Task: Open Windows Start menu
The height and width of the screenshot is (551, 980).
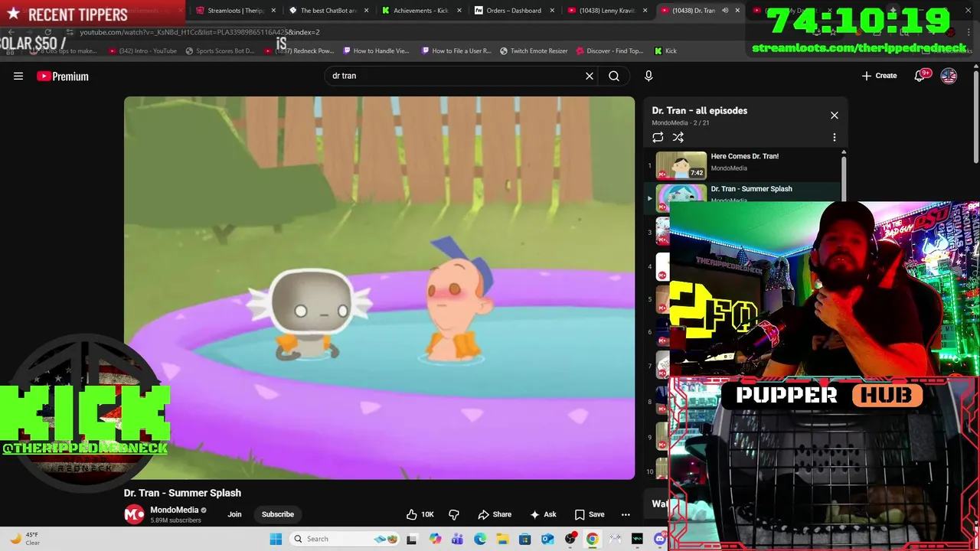Action: tap(276, 539)
